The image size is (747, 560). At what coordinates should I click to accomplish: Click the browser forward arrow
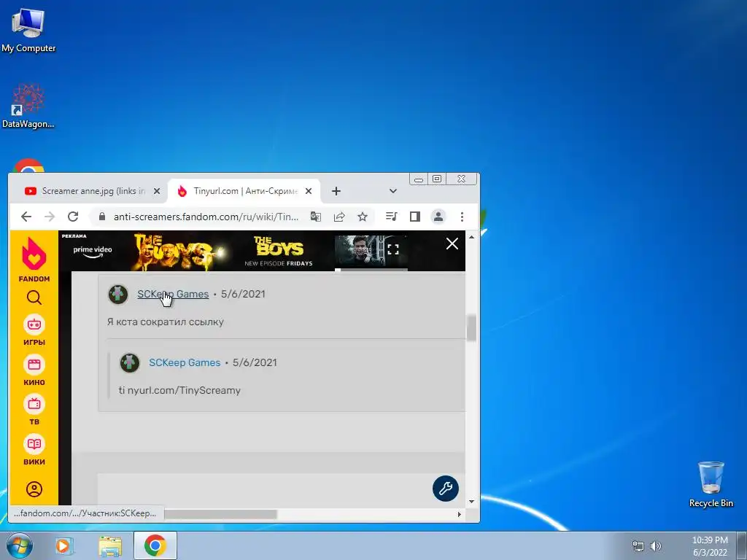click(x=50, y=217)
